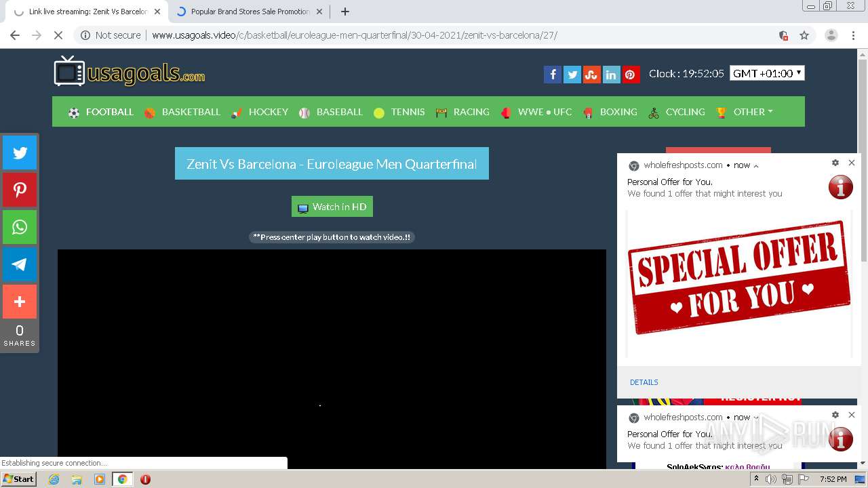Go back to previous page
This screenshot has width=868, height=488.
[15, 35]
